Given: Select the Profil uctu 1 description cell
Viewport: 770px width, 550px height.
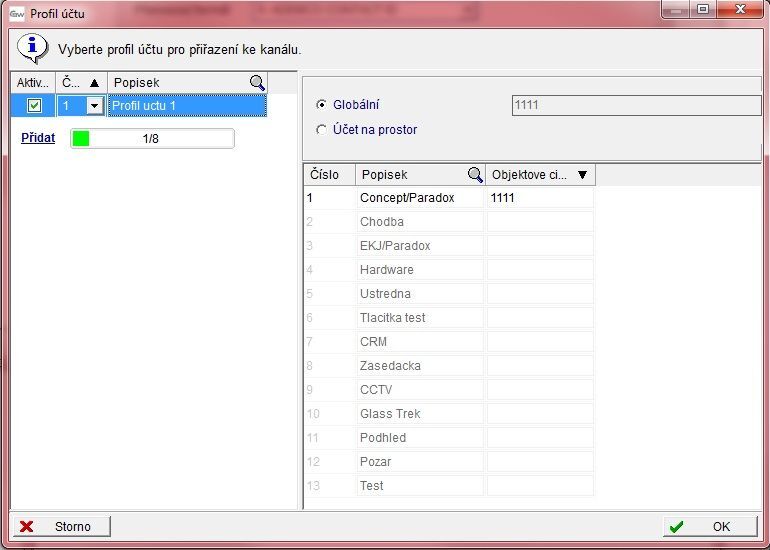Looking at the screenshot, I should (187, 106).
